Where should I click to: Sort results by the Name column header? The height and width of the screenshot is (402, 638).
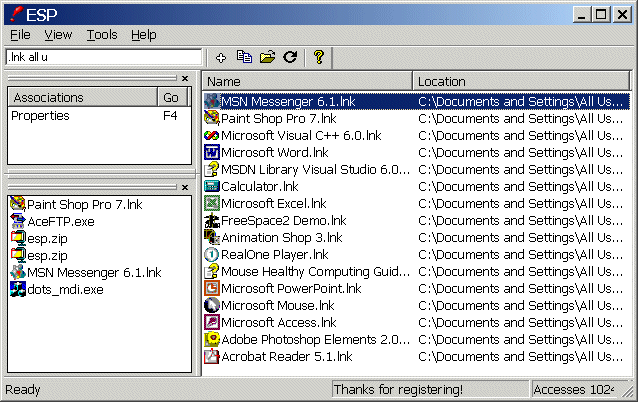point(308,81)
